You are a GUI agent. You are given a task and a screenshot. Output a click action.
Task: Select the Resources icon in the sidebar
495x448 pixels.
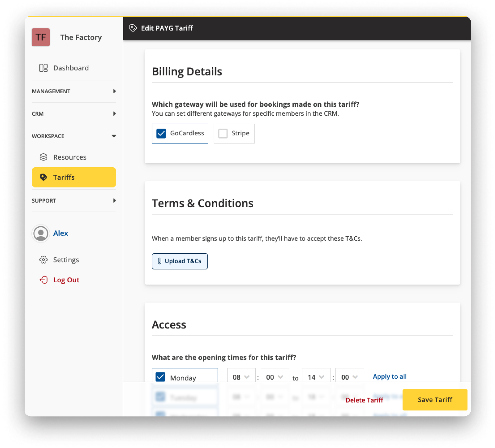[x=43, y=157]
